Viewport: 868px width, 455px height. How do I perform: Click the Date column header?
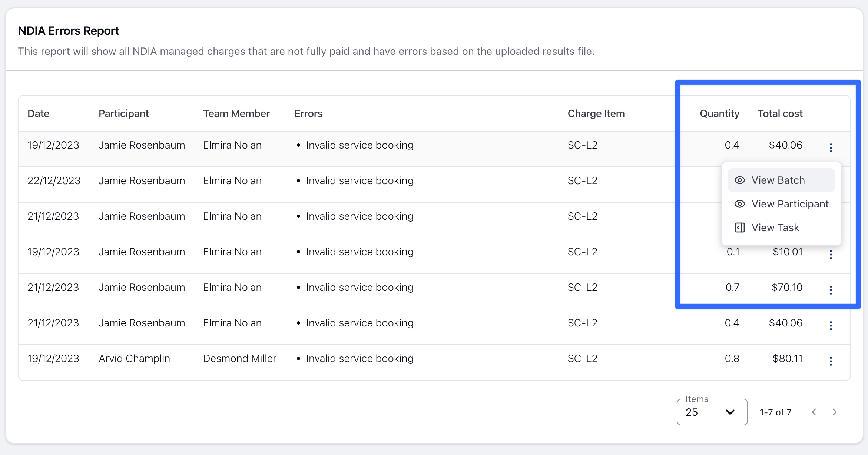tap(39, 113)
